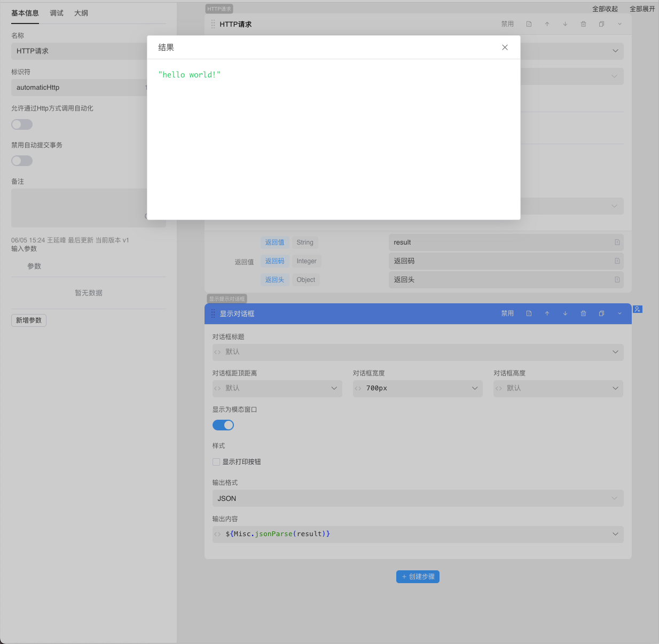Click the 新增参数 button
Viewport: 659px width, 644px height.
pos(29,320)
